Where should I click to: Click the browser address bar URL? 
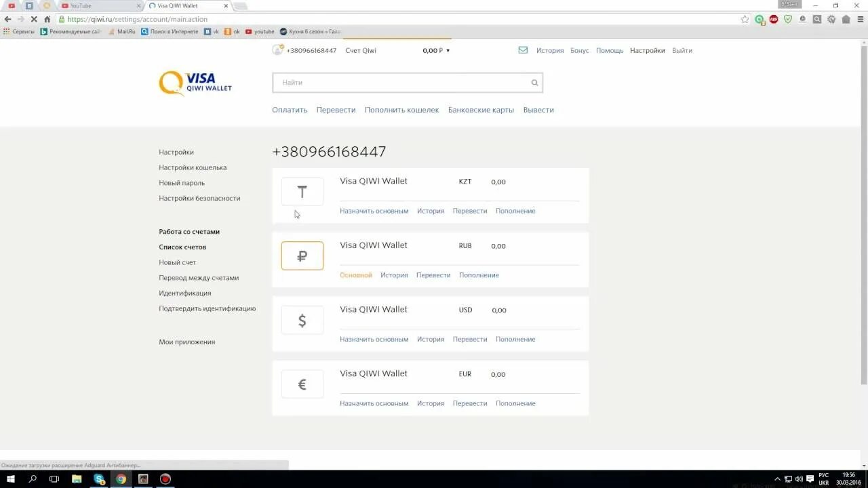(x=138, y=19)
